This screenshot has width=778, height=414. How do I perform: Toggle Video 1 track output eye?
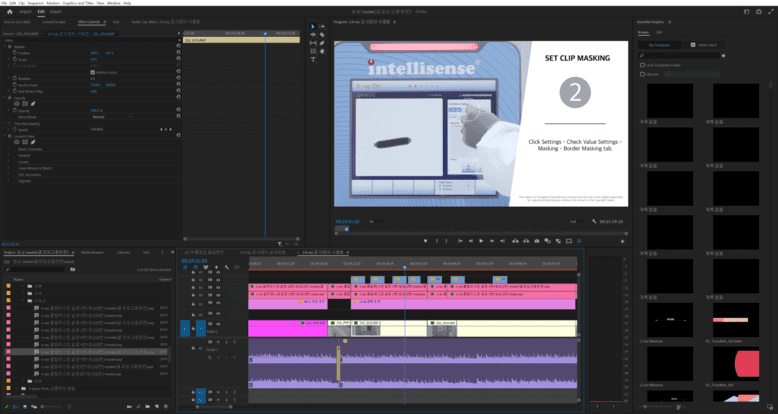coord(218,324)
